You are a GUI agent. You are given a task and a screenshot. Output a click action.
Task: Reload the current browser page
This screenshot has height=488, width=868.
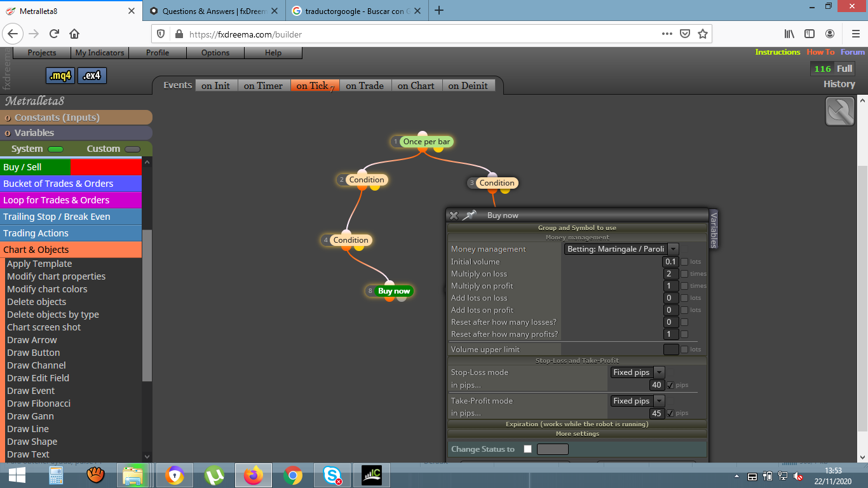pos(54,34)
